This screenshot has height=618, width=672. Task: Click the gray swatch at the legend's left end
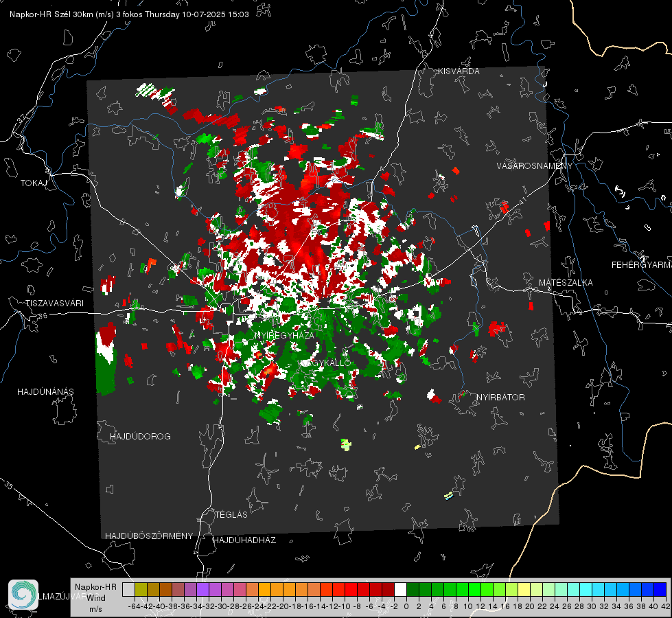[x=128, y=589]
